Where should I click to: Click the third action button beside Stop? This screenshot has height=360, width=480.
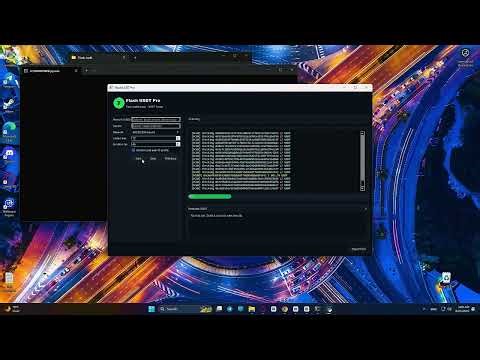click(x=170, y=158)
